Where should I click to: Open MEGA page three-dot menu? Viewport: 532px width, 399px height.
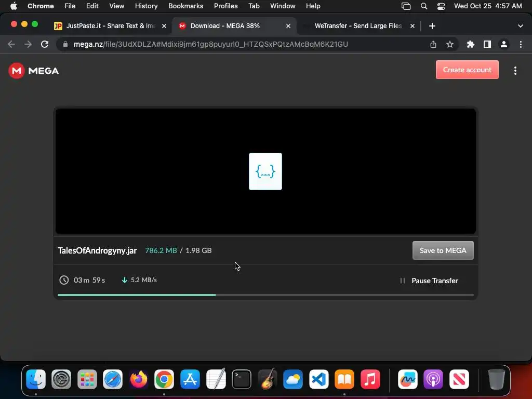[515, 71]
